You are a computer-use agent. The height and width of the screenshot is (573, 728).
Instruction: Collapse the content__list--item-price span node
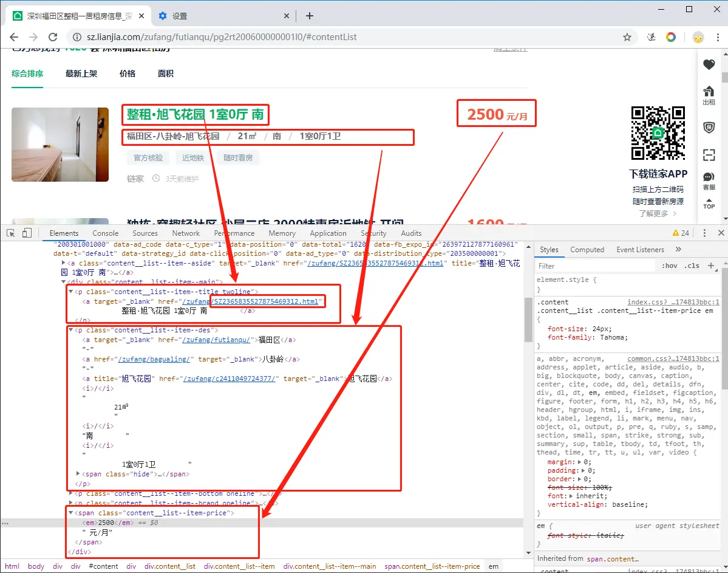(71, 513)
